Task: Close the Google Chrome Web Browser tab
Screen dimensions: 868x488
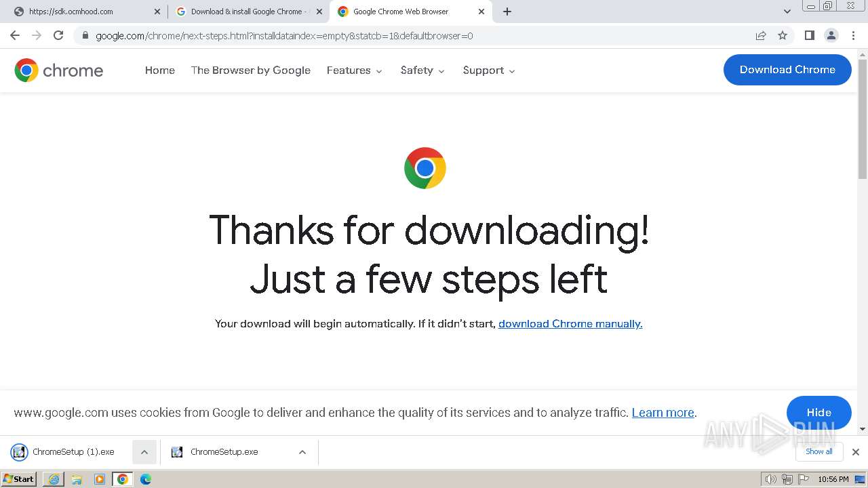Action: pyautogui.click(x=481, y=12)
